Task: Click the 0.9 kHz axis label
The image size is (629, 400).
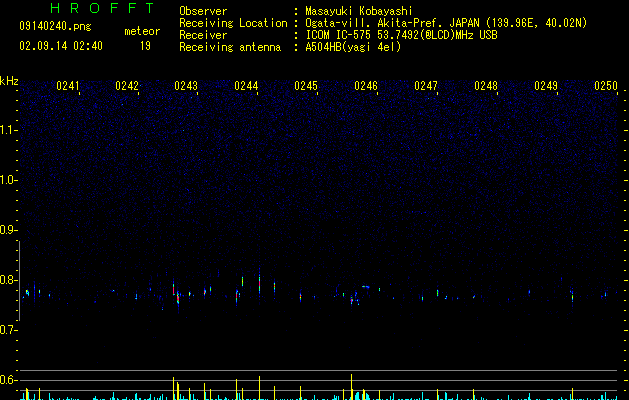Action: pyautogui.click(x=8, y=230)
